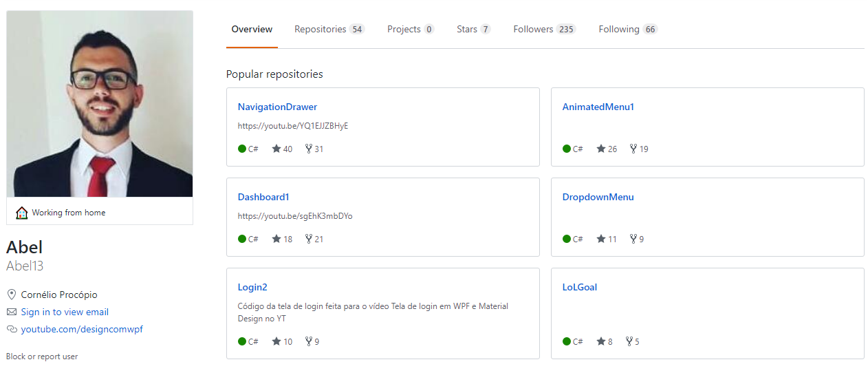Open the NavigationDrawer repository link

coord(277,107)
